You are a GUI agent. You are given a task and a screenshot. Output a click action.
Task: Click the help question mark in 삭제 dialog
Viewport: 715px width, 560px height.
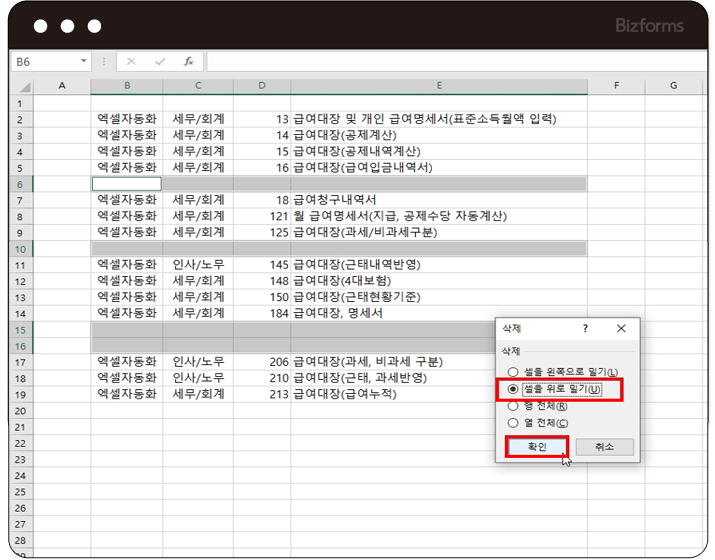pos(585,328)
